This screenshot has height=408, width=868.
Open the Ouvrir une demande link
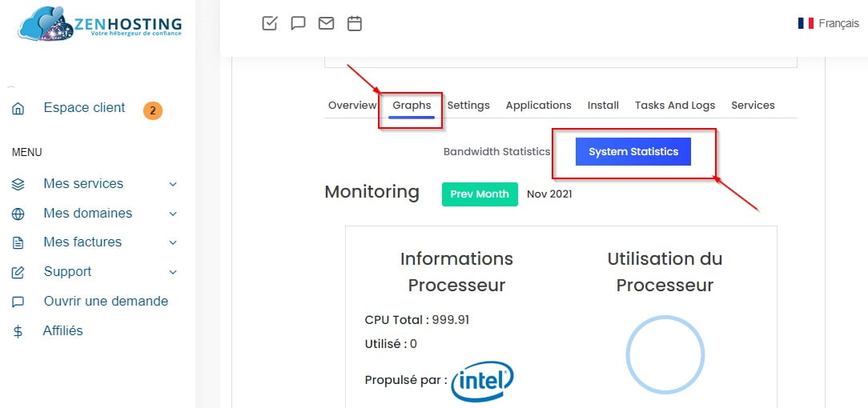tap(106, 301)
